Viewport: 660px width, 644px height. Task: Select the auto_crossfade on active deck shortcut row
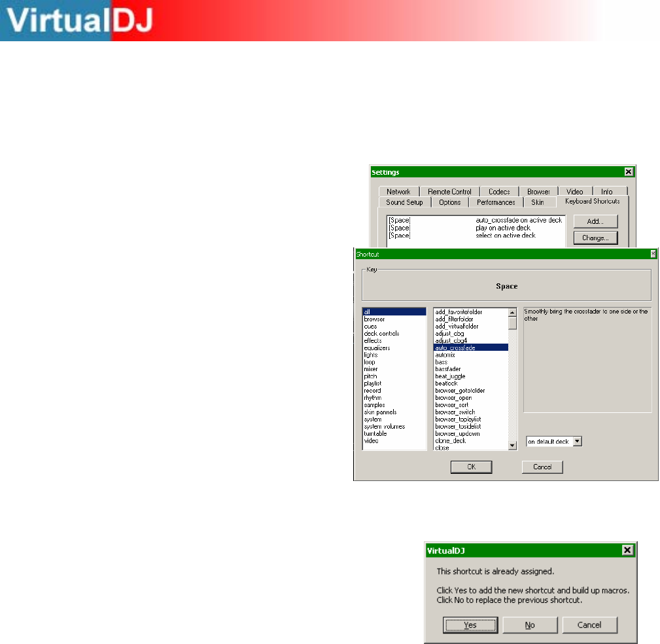coord(476,221)
